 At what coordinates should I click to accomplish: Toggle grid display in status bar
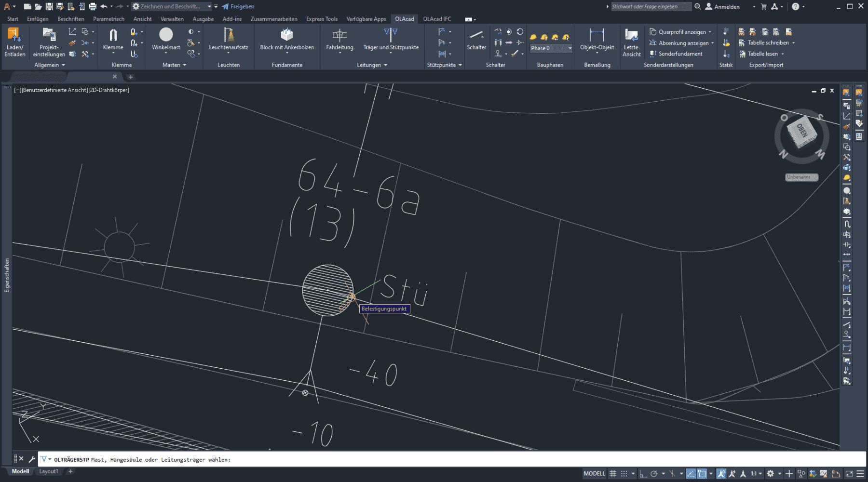click(613, 474)
